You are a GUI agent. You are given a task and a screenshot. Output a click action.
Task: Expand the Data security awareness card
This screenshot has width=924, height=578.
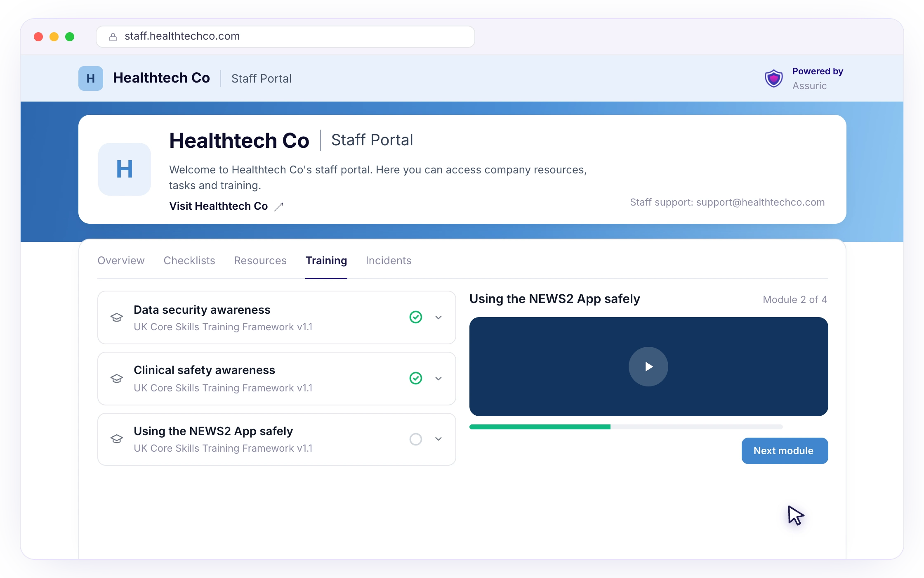coord(438,317)
